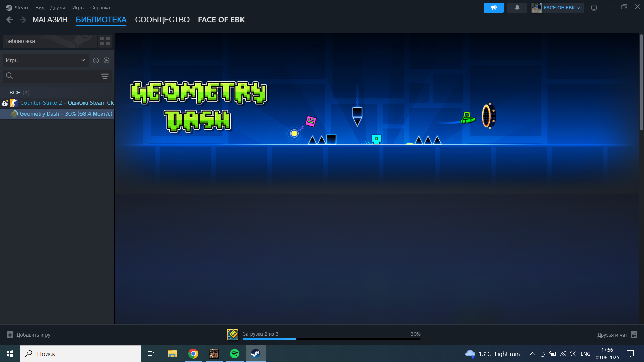Open the Wi-Fi network icon in the tray
Image resolution: width=644 pixels, height=362 pixels.
pos(563,354)
